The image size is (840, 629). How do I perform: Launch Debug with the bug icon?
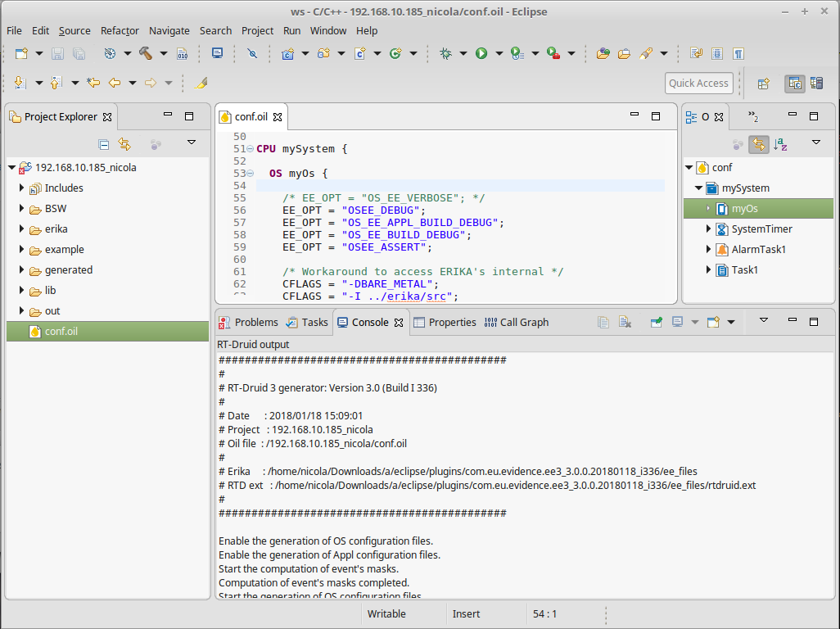point(445,53)
